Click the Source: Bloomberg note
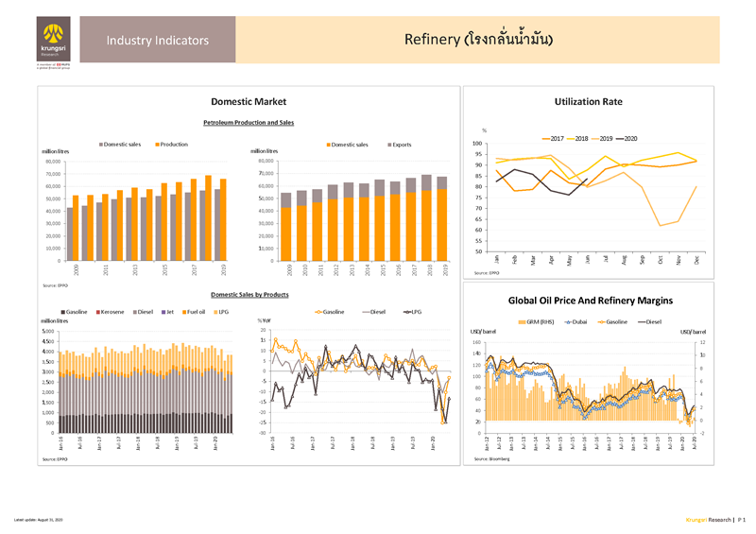 490,458
